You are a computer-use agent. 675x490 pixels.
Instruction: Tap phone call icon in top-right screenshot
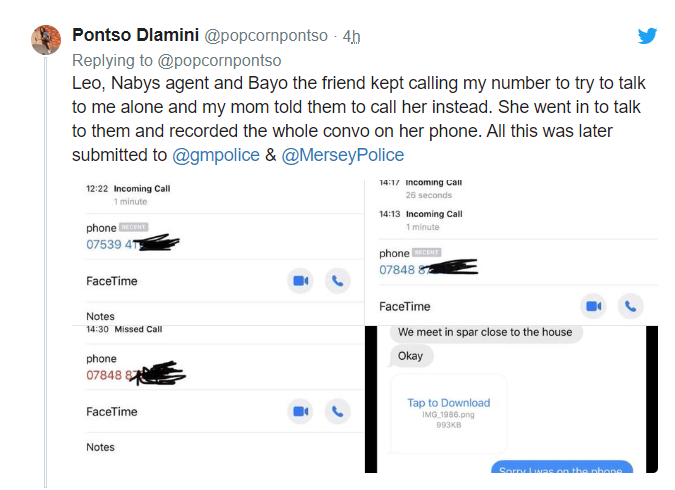630,306
